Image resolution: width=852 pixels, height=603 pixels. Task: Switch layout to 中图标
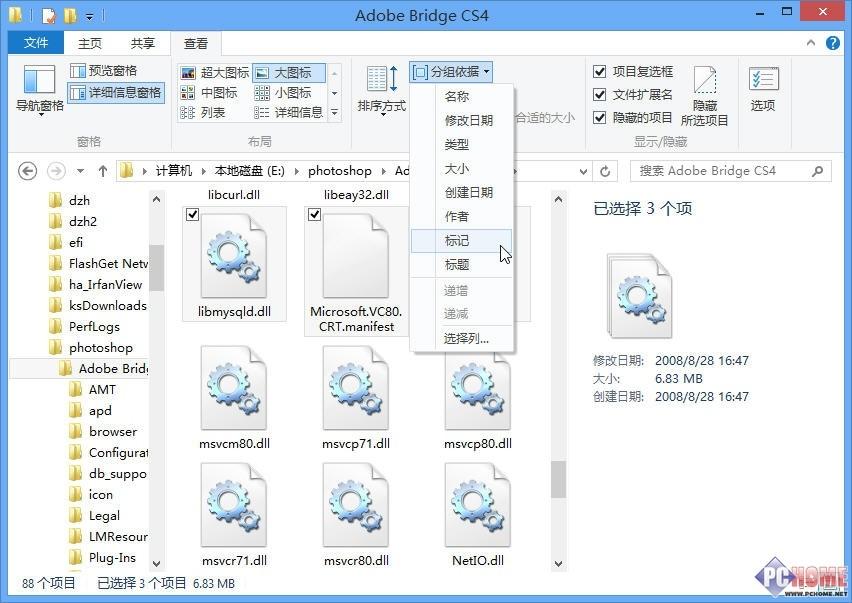(x=209, y=93)
